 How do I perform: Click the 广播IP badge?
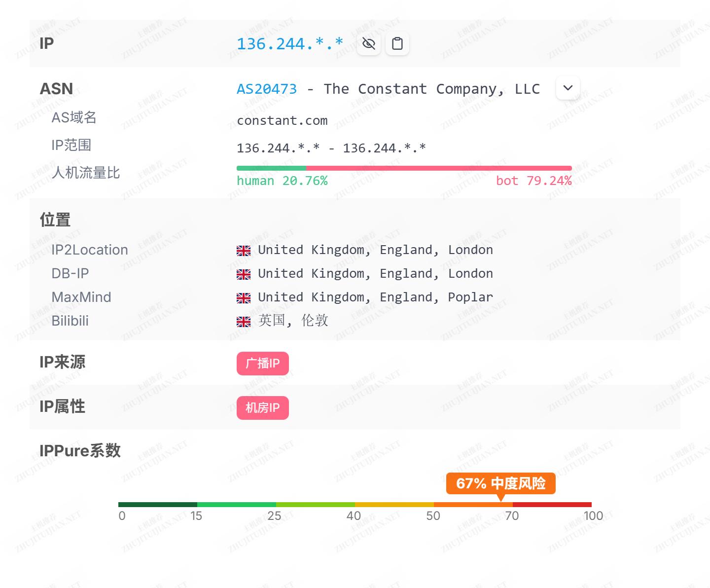coord(262,364)
